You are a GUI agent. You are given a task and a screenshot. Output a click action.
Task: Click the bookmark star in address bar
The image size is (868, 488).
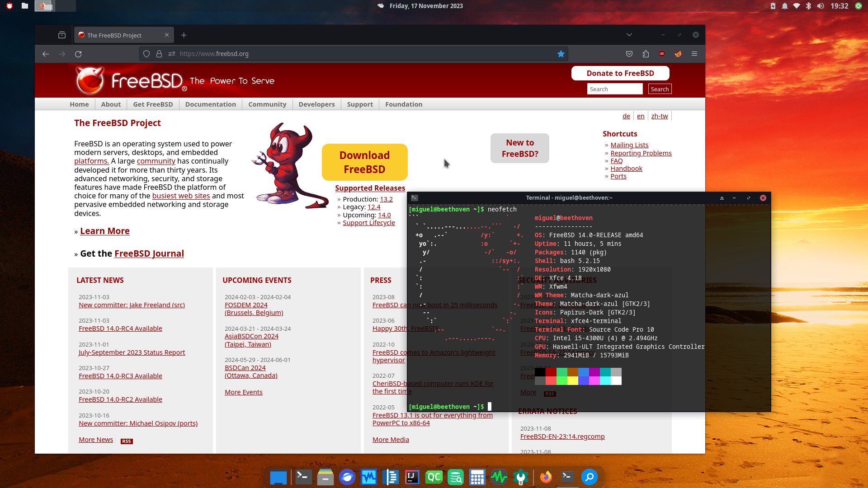[561, 54]
